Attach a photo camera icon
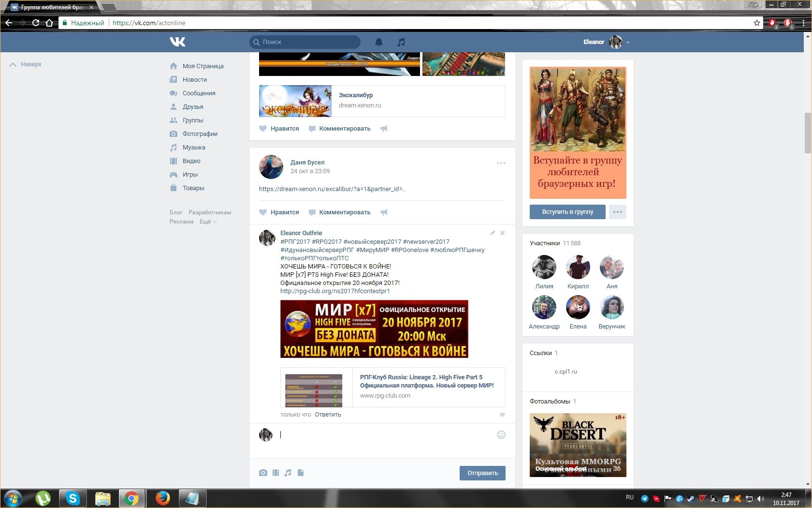 point(263,473)
